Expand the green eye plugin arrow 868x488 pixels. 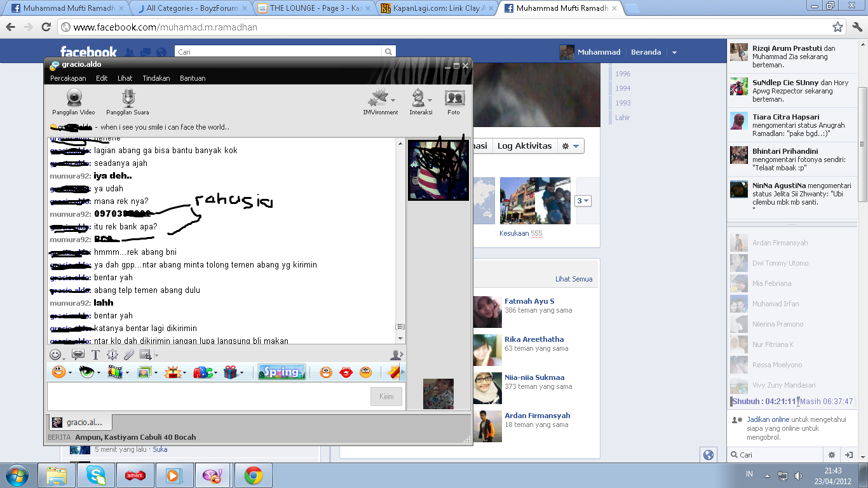tap(98, 373)
